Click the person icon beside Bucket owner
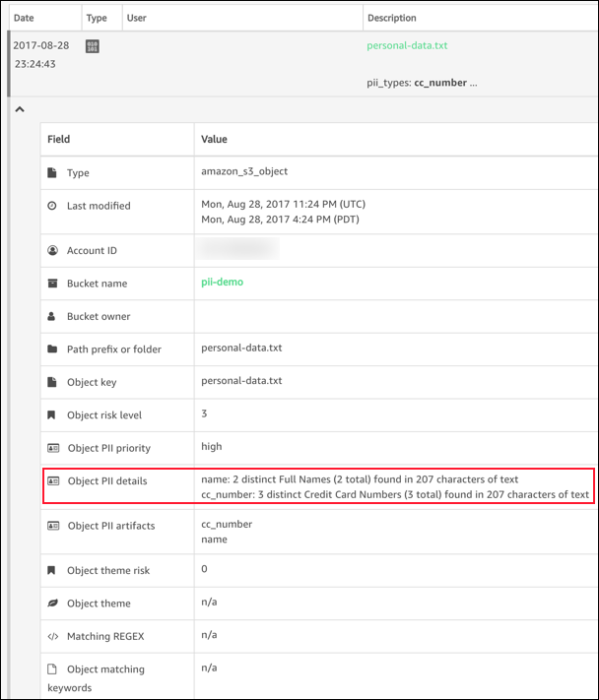This screenshot has width=599, height=700. coord(51,316)
